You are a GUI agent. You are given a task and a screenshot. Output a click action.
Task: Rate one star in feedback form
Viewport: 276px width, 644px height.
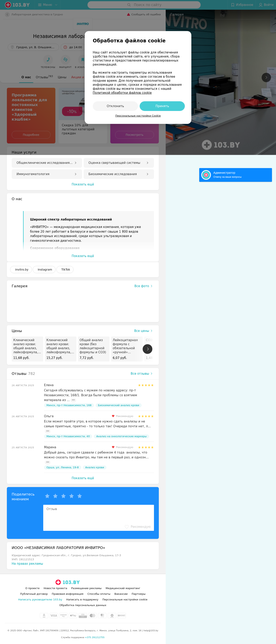click(x=47, y=496)
